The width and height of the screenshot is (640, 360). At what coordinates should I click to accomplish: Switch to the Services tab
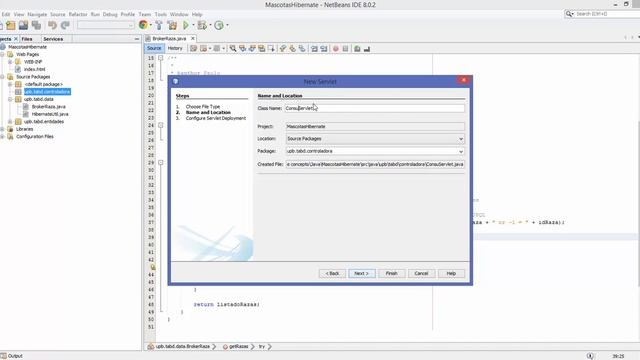(53, 39)
